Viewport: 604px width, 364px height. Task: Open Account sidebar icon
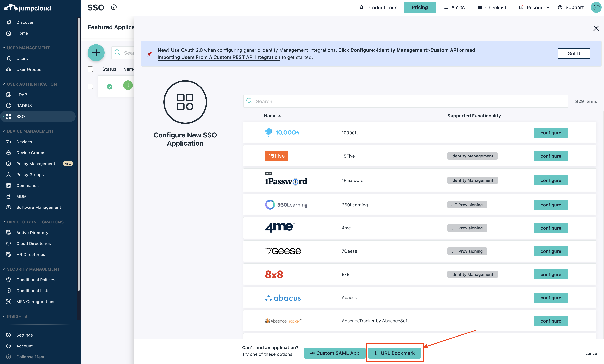tap(9, 346)
